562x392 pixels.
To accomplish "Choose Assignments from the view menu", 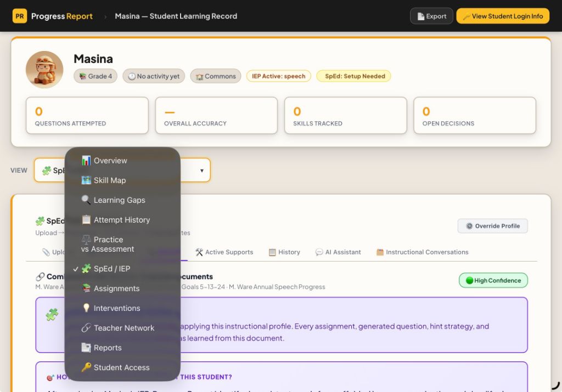I will 122,288.
